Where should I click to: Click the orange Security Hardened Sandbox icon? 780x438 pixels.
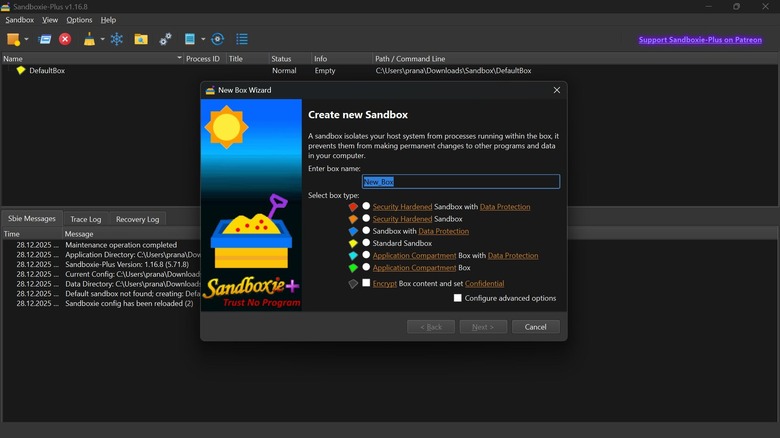point(353,219)
